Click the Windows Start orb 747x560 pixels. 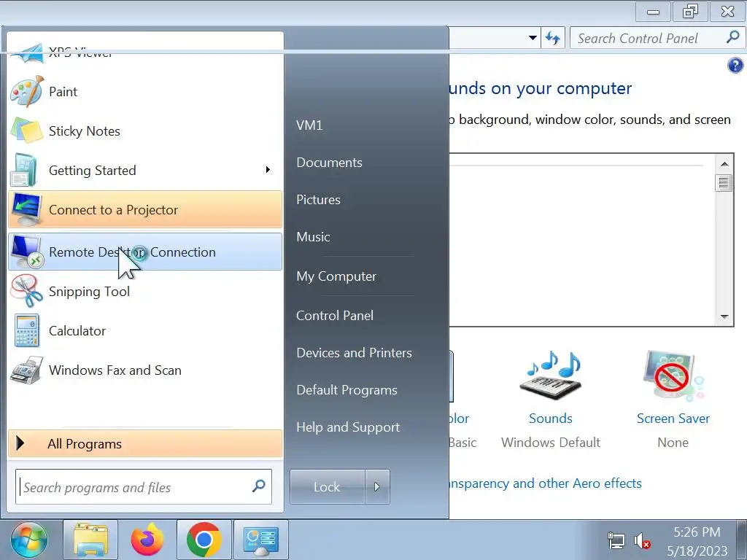click(29, 540)
